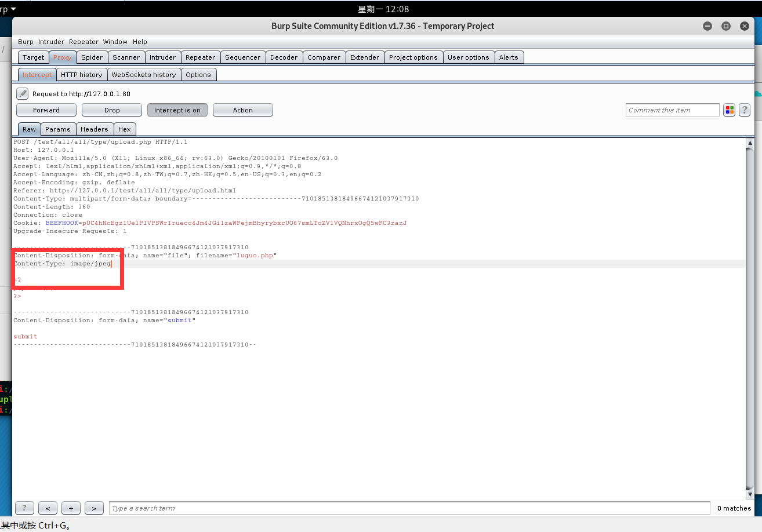Switch to the Spider tab
The height and width of the screenshot is (532, 762).
[92, 57]
